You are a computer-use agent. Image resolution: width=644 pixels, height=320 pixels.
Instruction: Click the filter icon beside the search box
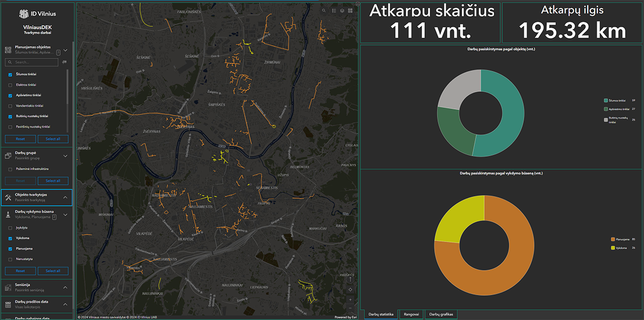pyautogui.click(x=64, y=62)
